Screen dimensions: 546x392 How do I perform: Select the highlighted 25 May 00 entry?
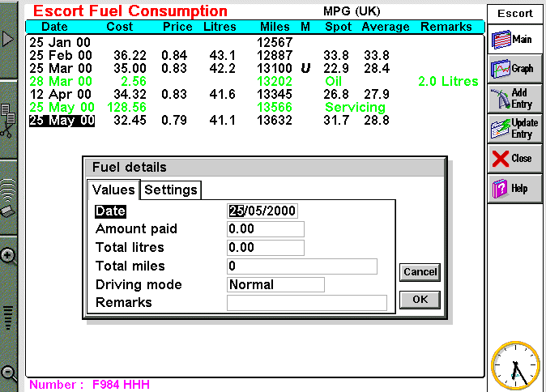[x=254, y=121]
